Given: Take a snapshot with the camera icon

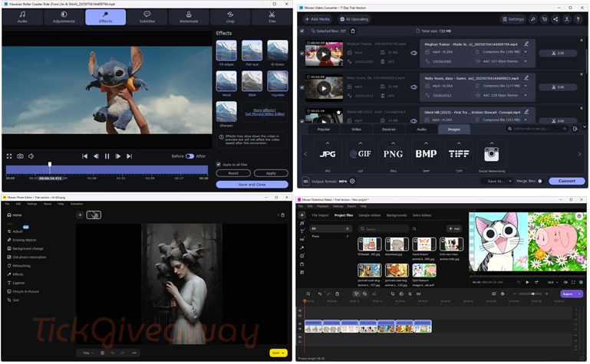Looking at the screenshot, I should point(20,156).
